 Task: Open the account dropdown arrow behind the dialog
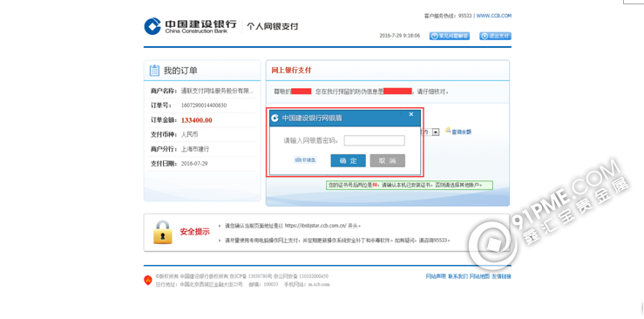[x=436, y=132]
